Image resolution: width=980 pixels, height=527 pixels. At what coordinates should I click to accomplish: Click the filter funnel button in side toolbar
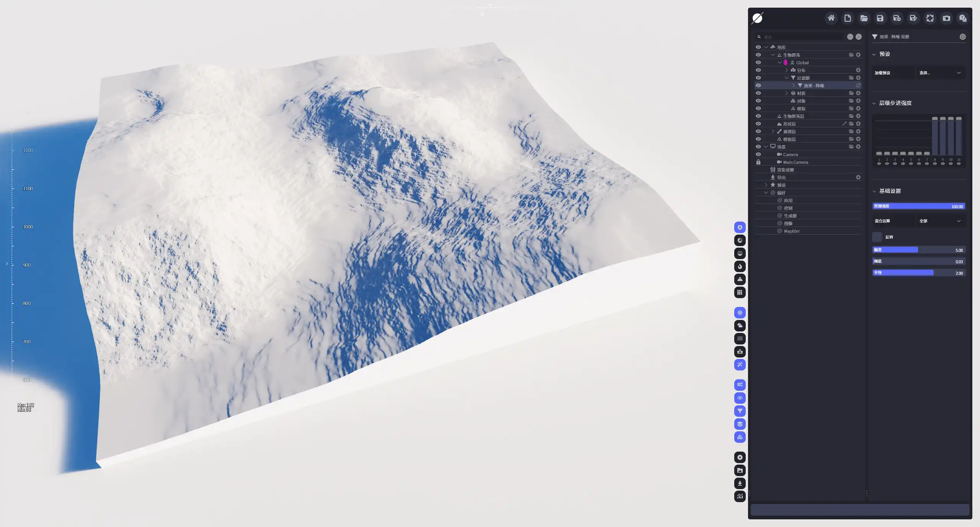tap(740, 411)
